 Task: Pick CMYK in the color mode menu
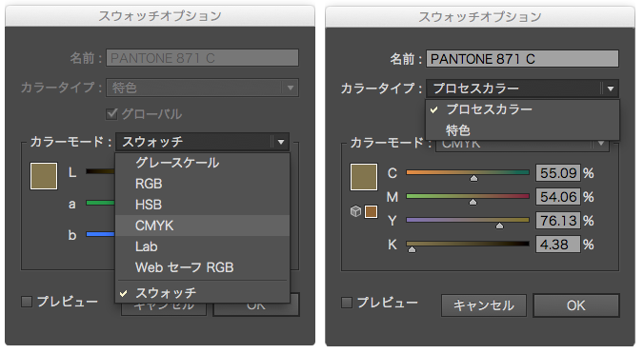point(203,226)
